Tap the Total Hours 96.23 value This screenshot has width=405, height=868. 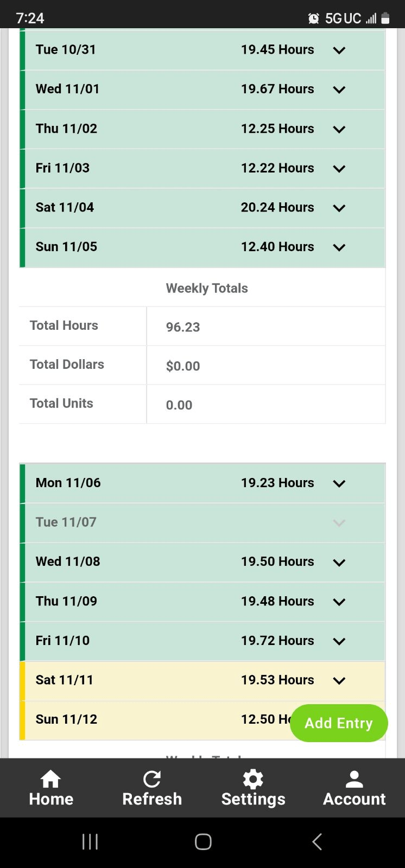183,327
